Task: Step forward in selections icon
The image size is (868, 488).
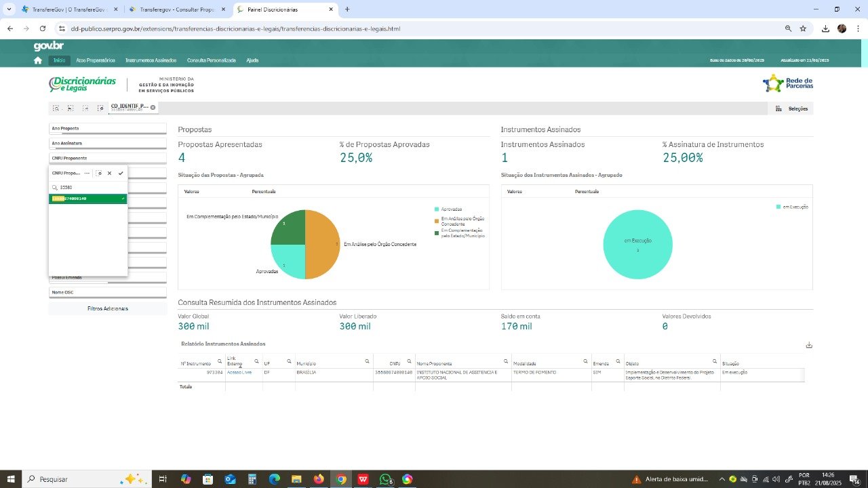Action: coord(85,108)
